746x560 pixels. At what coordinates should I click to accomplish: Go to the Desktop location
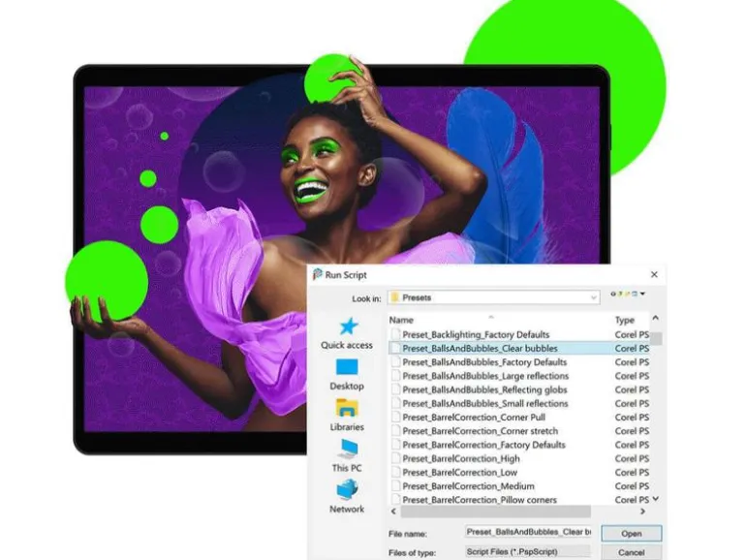tap(347, 374)
